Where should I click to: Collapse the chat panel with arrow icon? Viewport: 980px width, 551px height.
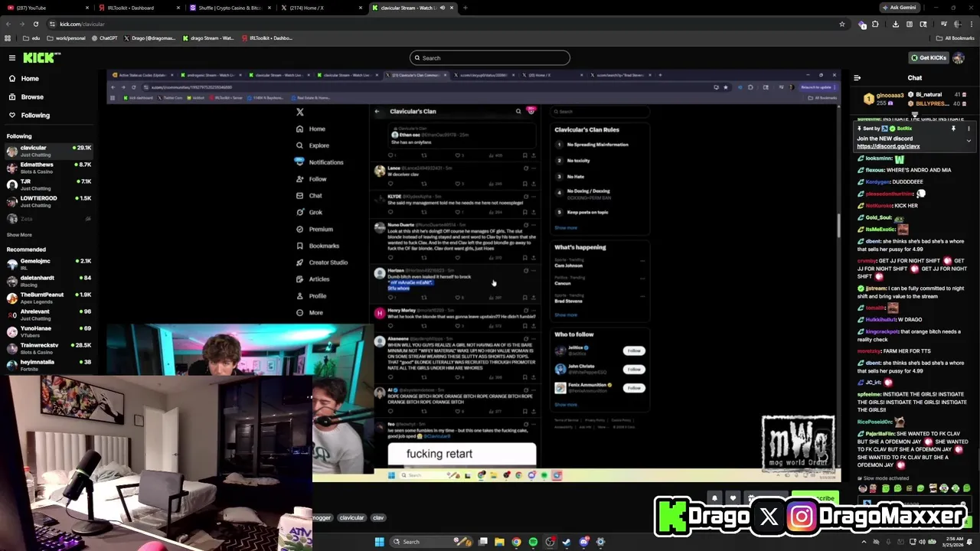click(x=857, y=77)
